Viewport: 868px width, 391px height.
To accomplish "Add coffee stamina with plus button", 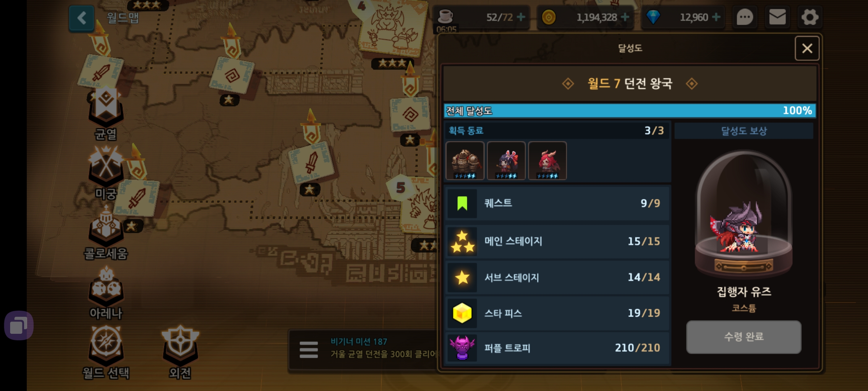I will pos(521,17).
